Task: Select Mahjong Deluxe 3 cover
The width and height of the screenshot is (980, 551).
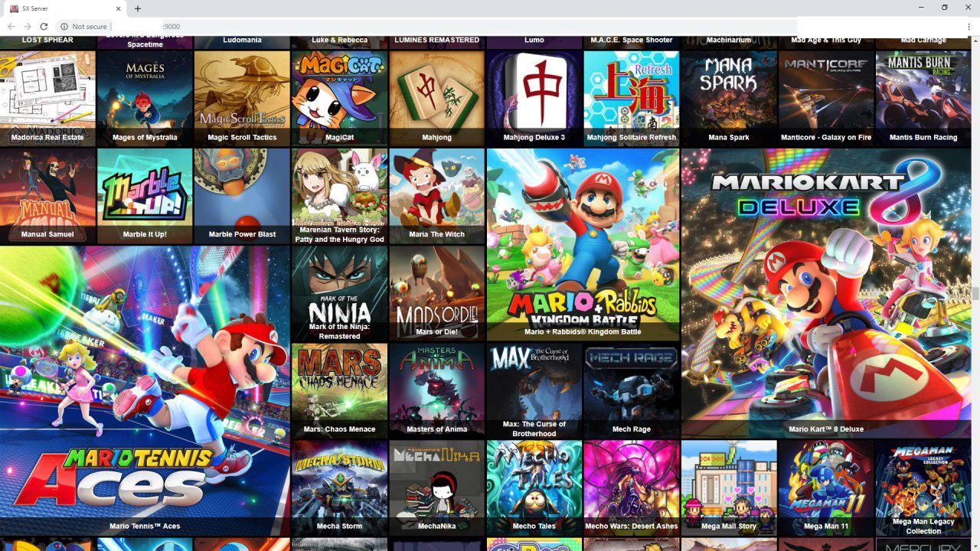Action: pos(534,98)
